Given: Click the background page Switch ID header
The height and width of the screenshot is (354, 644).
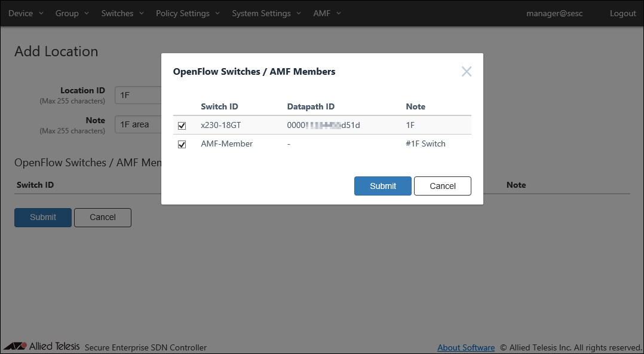Looking at the screenshot, I should [35, 185].
